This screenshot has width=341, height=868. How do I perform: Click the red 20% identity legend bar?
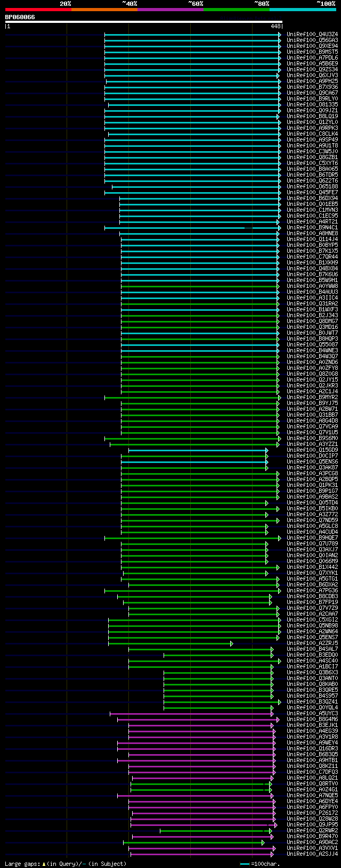[x=38, y=10]
